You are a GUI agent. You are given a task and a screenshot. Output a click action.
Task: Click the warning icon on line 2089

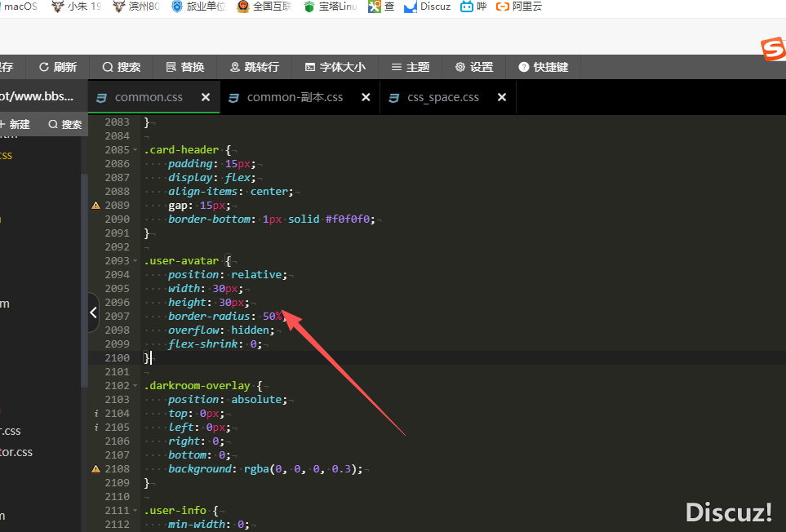(96, 206)
